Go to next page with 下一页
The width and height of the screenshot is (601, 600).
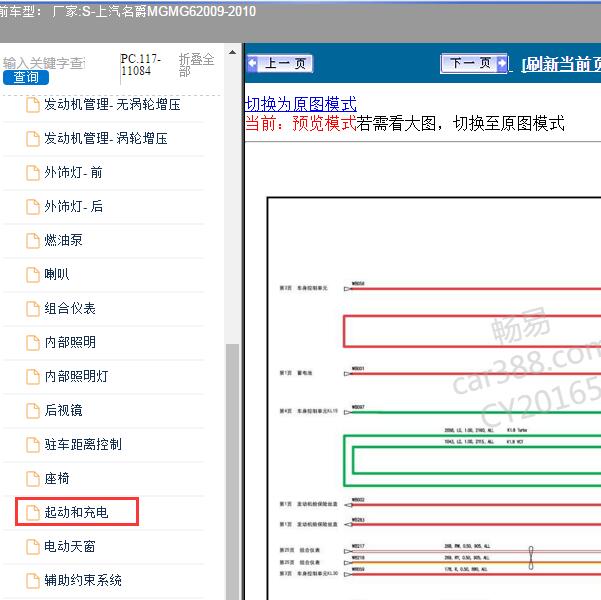point(474,63)
